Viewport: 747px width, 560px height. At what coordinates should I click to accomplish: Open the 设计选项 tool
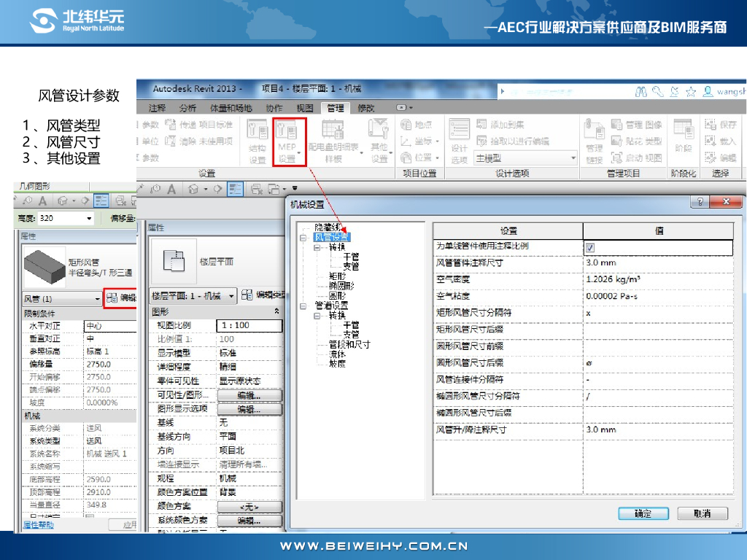coord(460,141)
